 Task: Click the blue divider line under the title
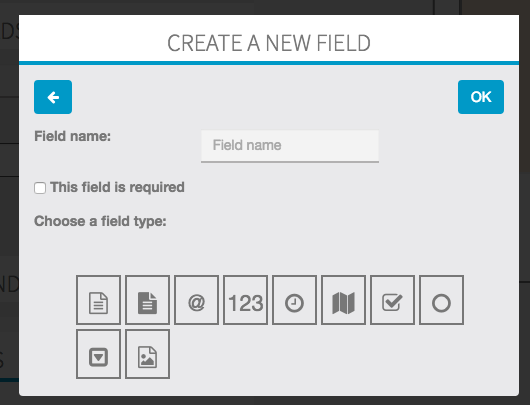269,63
